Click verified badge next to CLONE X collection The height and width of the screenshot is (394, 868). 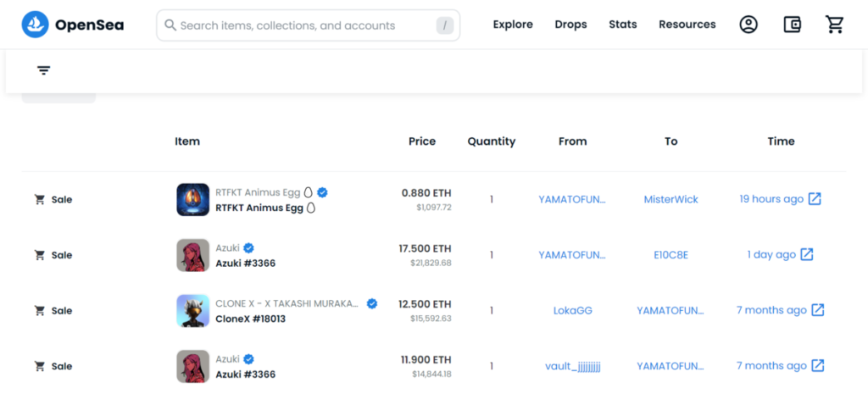pos(371,303)
